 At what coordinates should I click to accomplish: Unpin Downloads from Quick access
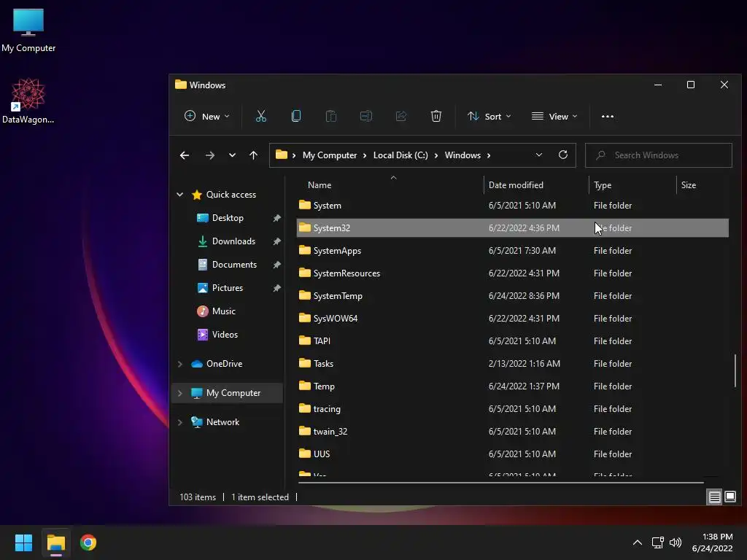(276, 241)
